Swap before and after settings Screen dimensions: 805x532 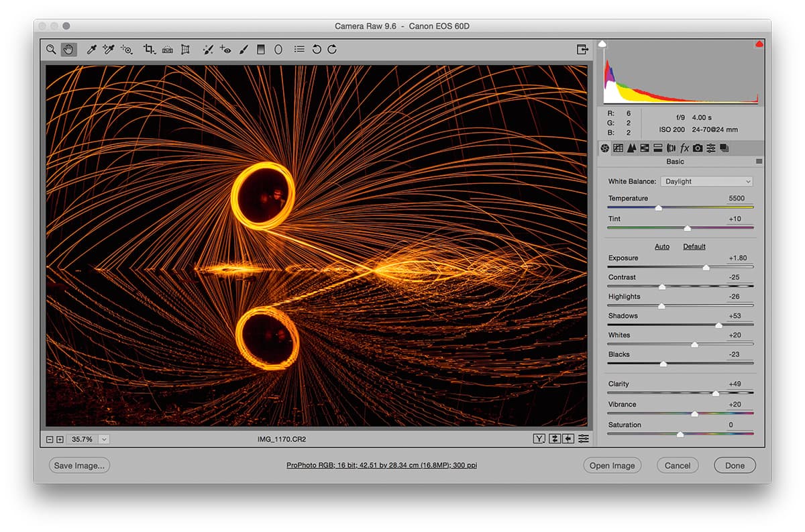(x=555, y=439)
